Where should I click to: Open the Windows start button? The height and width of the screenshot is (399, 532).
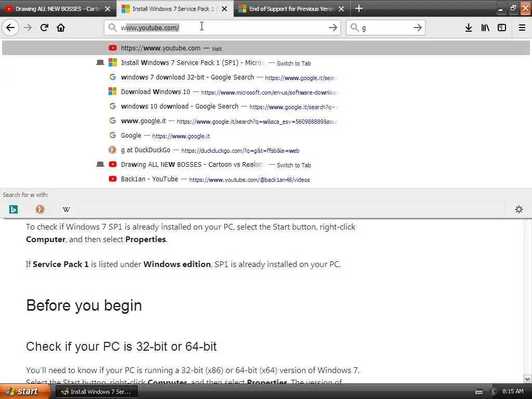(25, 391)
